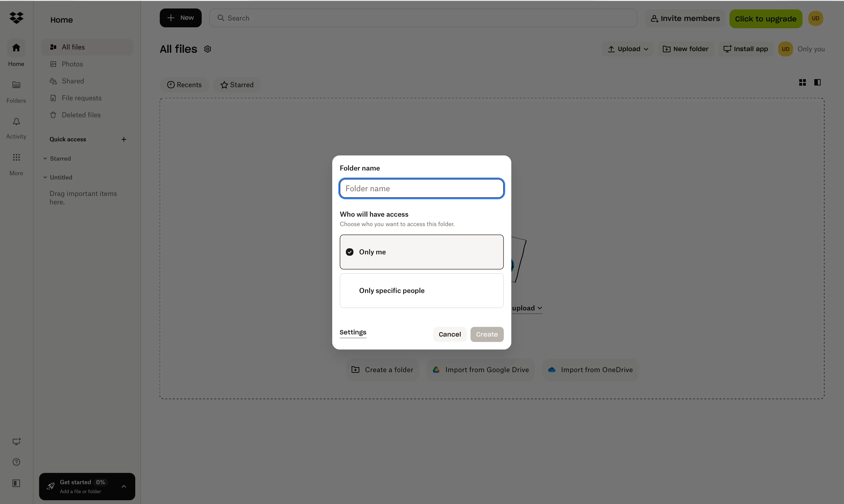Add to Quick access plus icon

(x=124, y=140)
